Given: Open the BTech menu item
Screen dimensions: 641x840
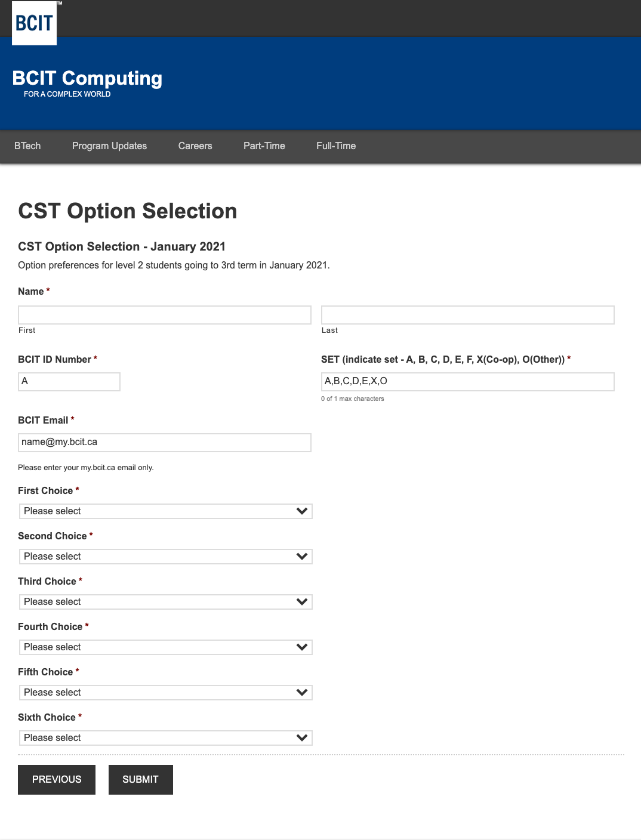Looking at the screenshot, I should pyautogui.click(x=27, y=146).
